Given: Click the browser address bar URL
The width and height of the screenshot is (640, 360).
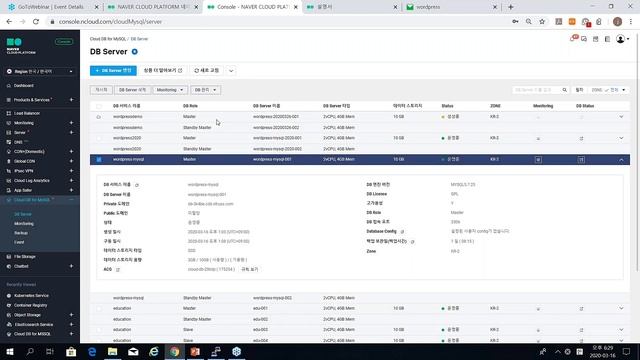Looking at the screenshot, I should pos(110,22).
